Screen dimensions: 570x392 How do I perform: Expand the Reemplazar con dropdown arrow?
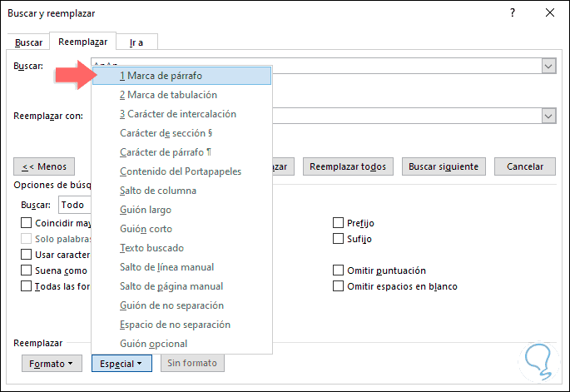pyautogui.click(x=548, y=116)
